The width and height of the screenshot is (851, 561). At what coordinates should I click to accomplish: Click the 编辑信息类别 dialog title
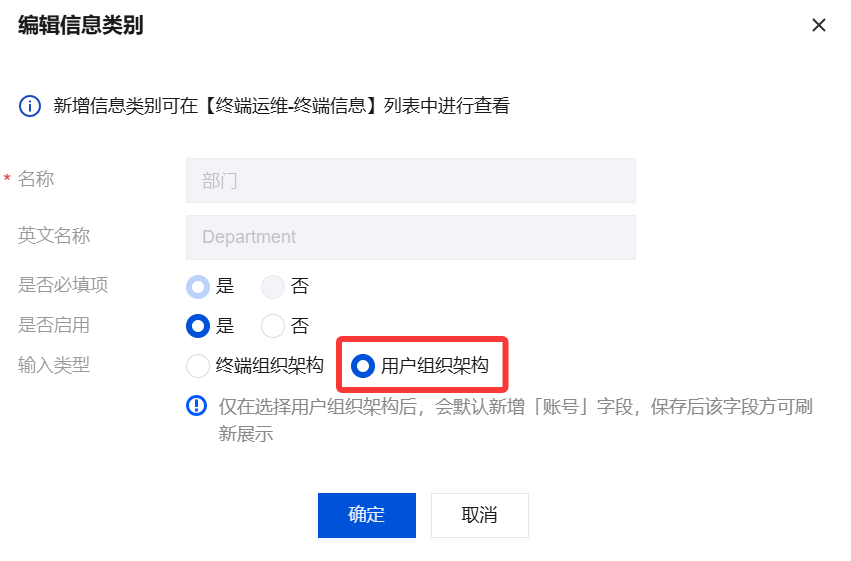tap(80, 26)
